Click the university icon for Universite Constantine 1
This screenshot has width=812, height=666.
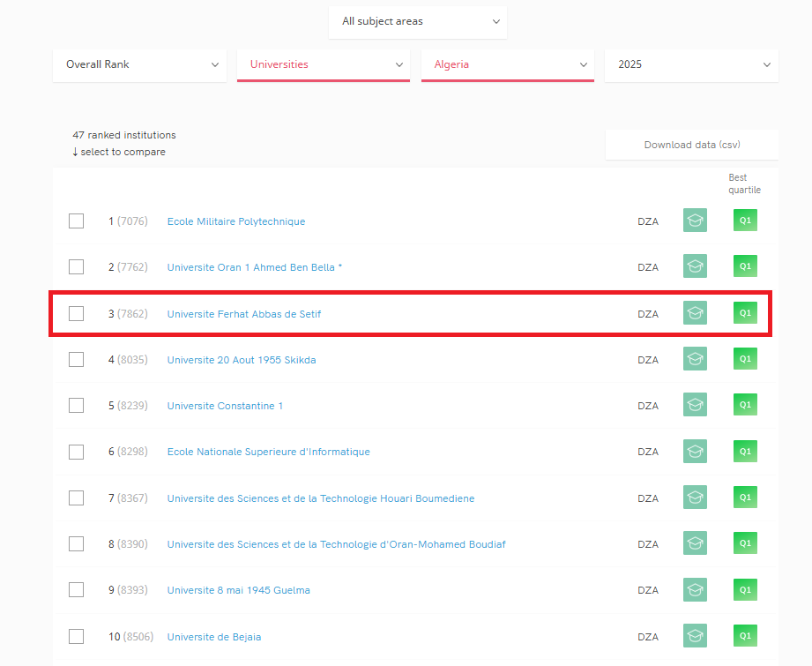pyautogui.click(x=695, y=404)
